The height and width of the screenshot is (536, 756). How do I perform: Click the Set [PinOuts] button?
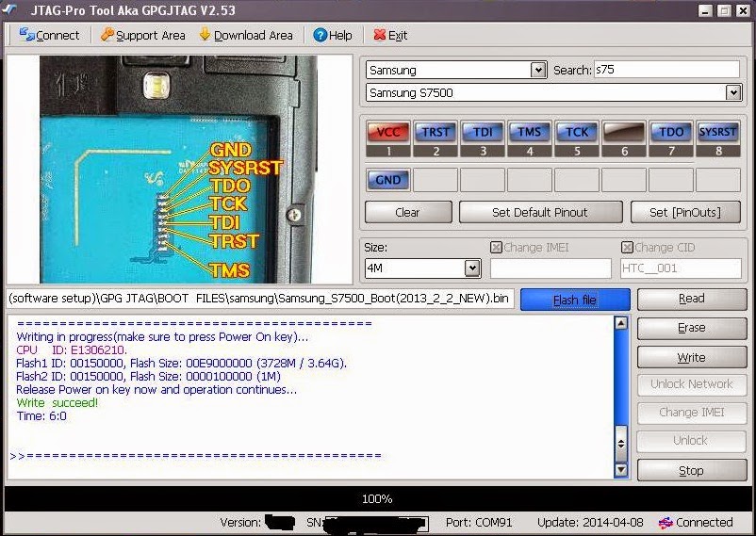[685, 213]
